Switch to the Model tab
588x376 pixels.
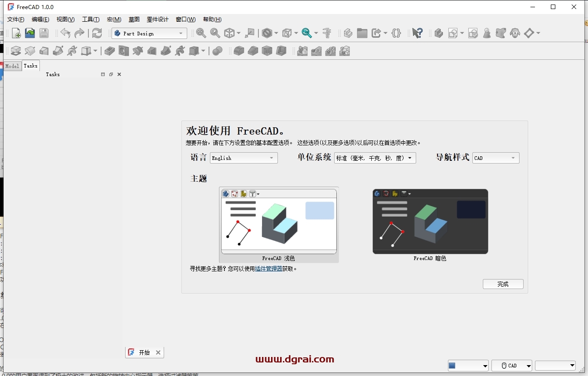tap(12, 66)
